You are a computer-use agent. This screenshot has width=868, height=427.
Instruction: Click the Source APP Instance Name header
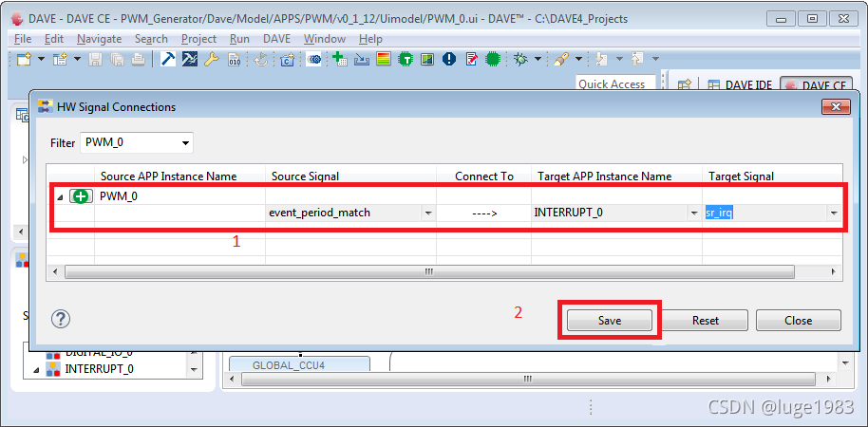[x=179, y=176]
